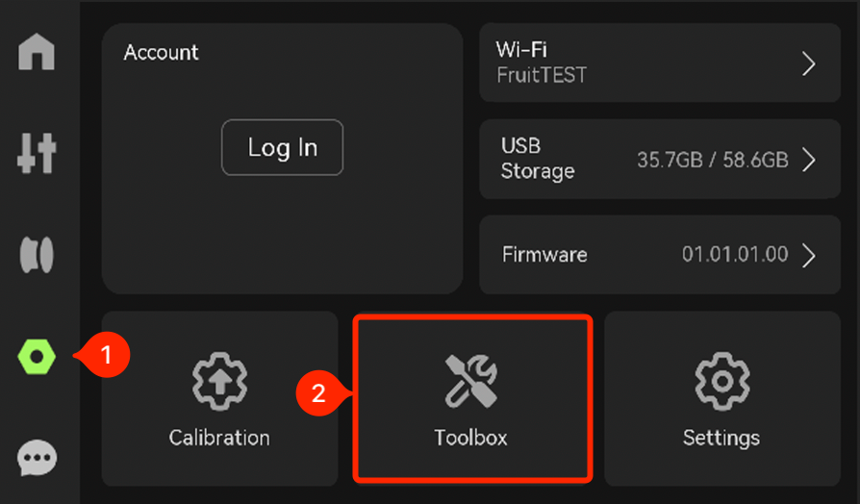
Task: Click the Settings label text
Action: [x=721, y=439]
